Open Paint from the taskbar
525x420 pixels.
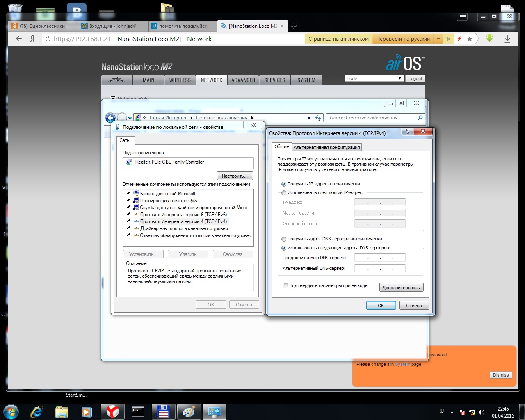pos(189,411)
